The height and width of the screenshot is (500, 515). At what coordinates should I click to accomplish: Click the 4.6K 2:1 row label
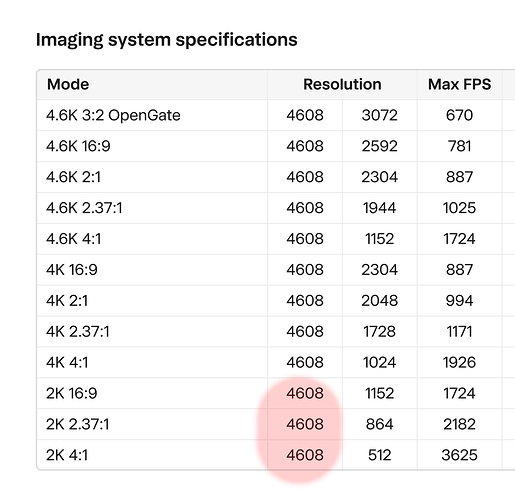73,177
